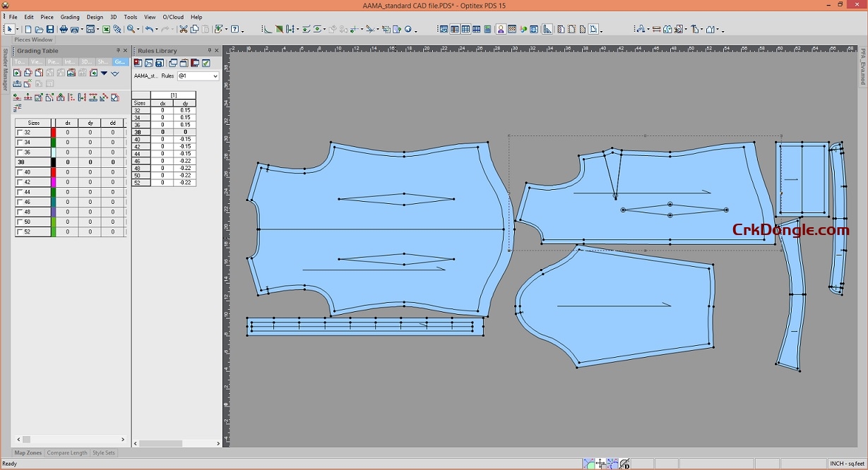The width and height of the screenshot is (868, 470).
Task: Expand the blue triangle dropdown in Grading Table
Action: click(x=104, y=73)
